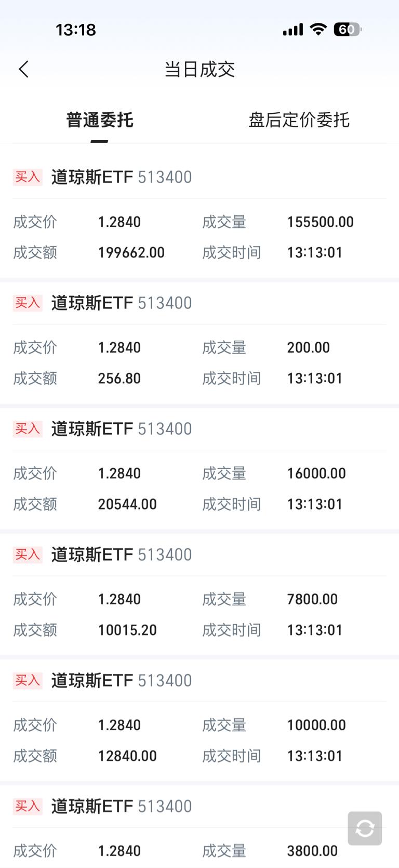The image size is (399, 868).
Task: Tap the 买入 tag on the 16000.00 trade
Action: click(28, 429)
